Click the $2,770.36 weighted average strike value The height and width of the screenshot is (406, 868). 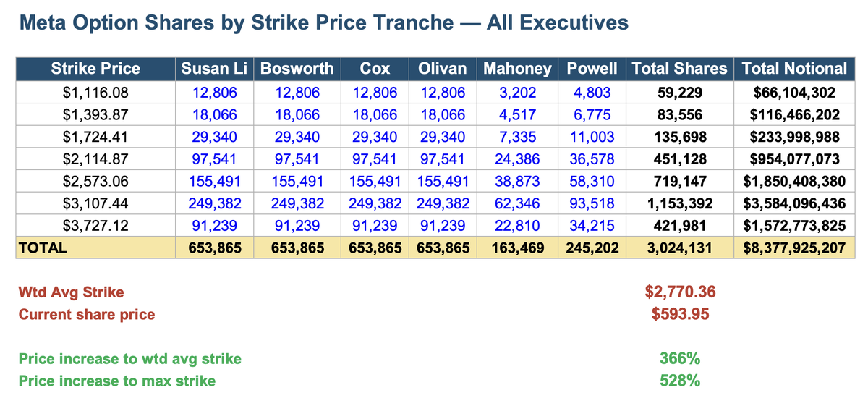click(679, 292)
